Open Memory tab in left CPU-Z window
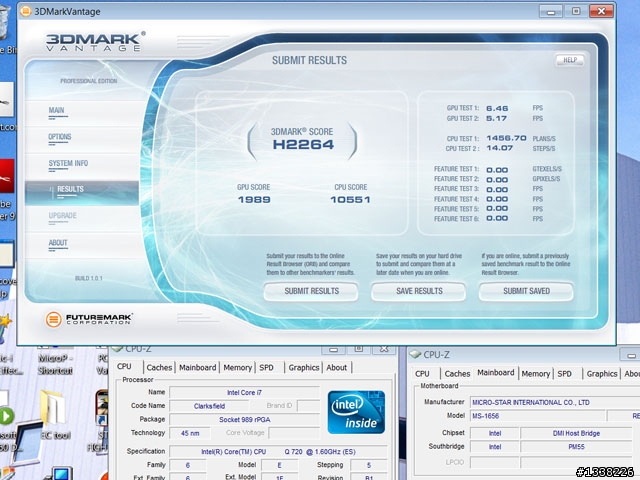The height and width of the screenshot is (480, 640). click(x=238, y=367)
